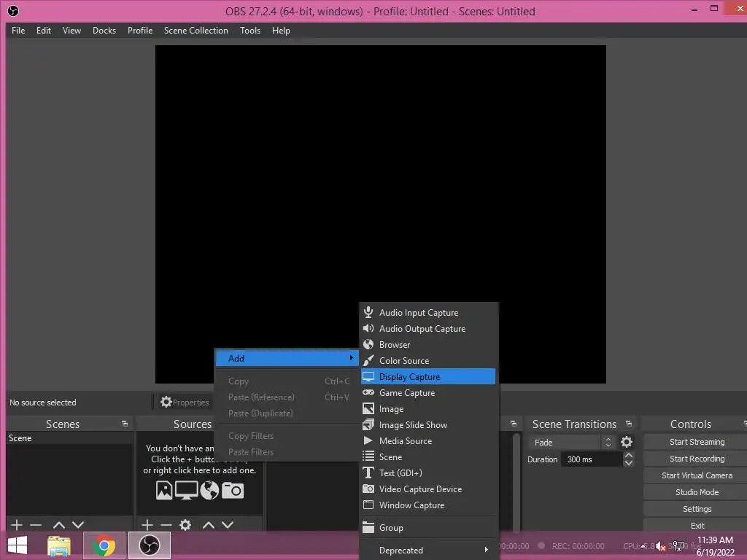This screenshot has width=747, height=560.
Task: Click the Properties button with gear
Action: point(185,402)
